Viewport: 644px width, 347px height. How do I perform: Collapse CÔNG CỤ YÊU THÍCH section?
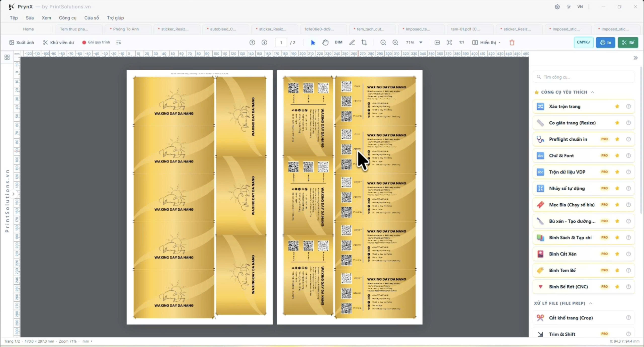(592, 92)
